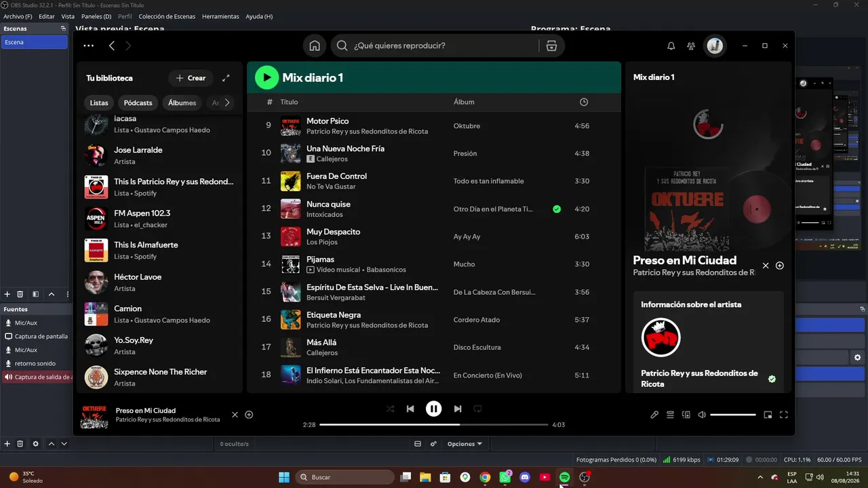Open Colección de Escenas menu
The height and width of the screenshot is (488, 868).
coord(167,16)
